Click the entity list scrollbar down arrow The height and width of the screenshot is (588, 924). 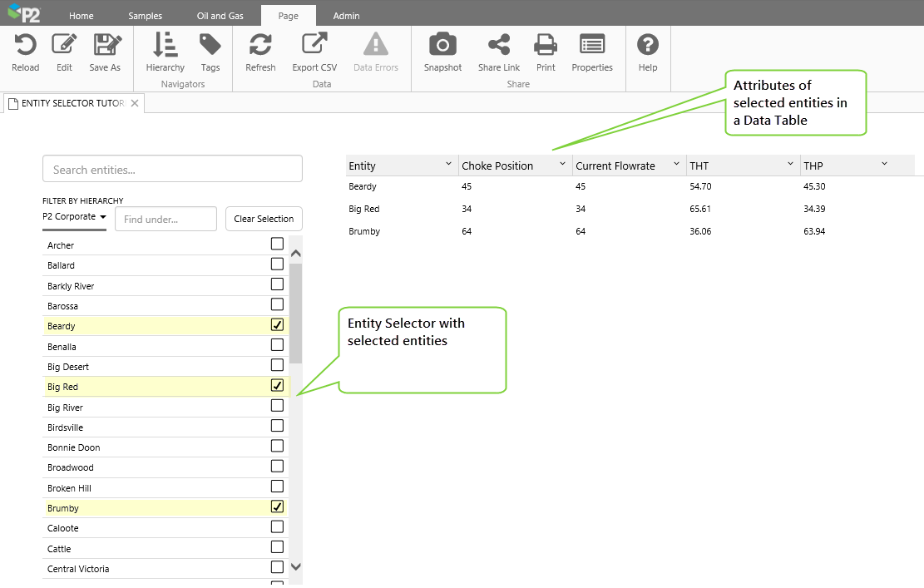point(295,567)
